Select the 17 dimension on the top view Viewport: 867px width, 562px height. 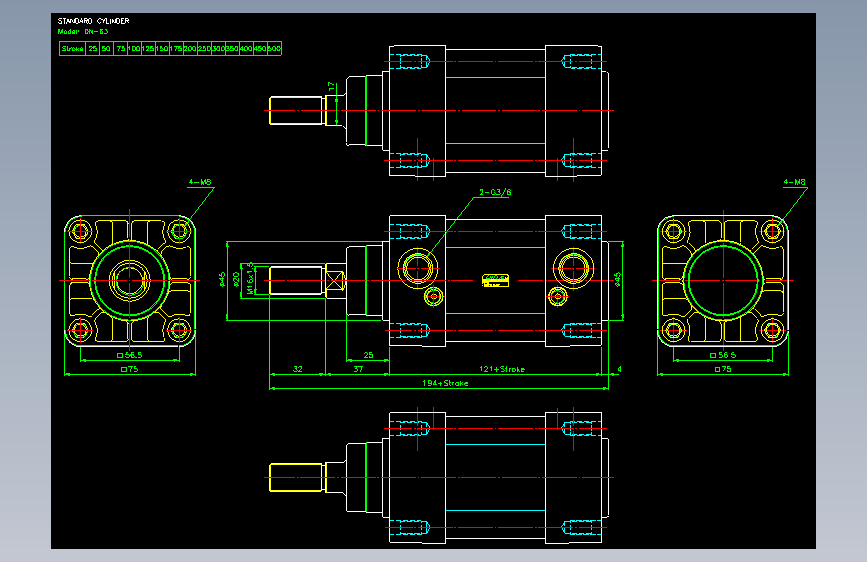[x=331, y=86]
